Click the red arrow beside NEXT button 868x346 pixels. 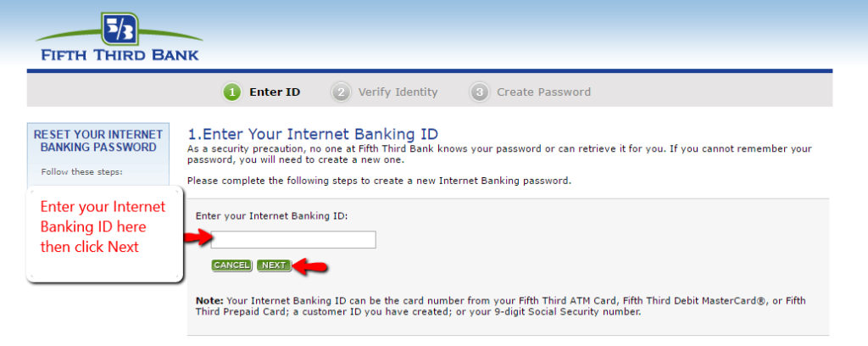[x=309, y=267]
